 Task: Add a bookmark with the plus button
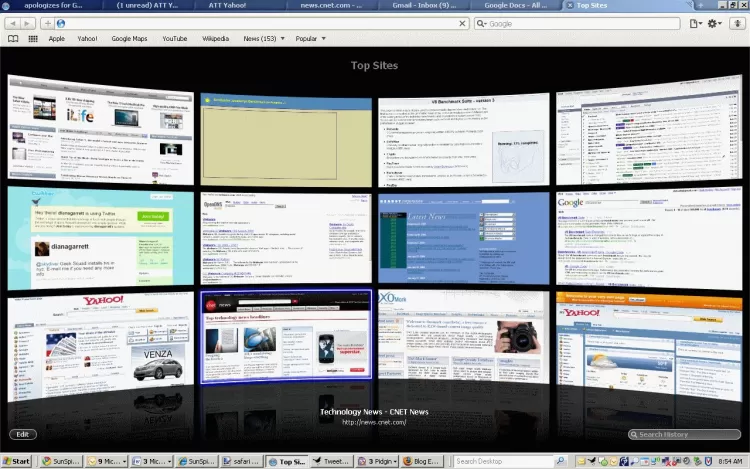click(47, 23)
